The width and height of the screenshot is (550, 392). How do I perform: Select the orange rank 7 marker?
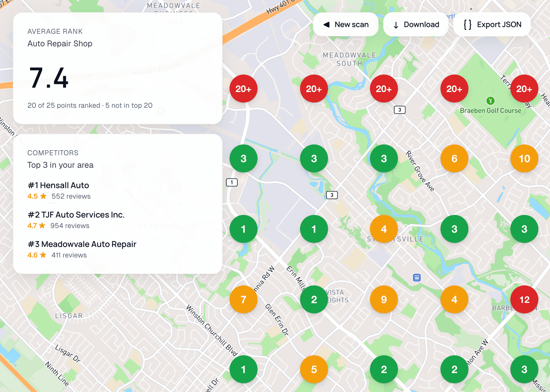pyautogui.click(x=244, y=299)
